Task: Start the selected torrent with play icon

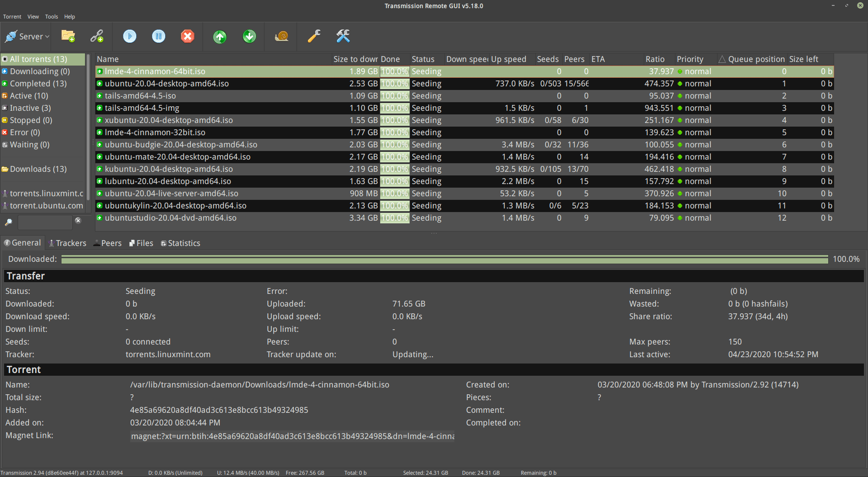Action: point(130,36)
